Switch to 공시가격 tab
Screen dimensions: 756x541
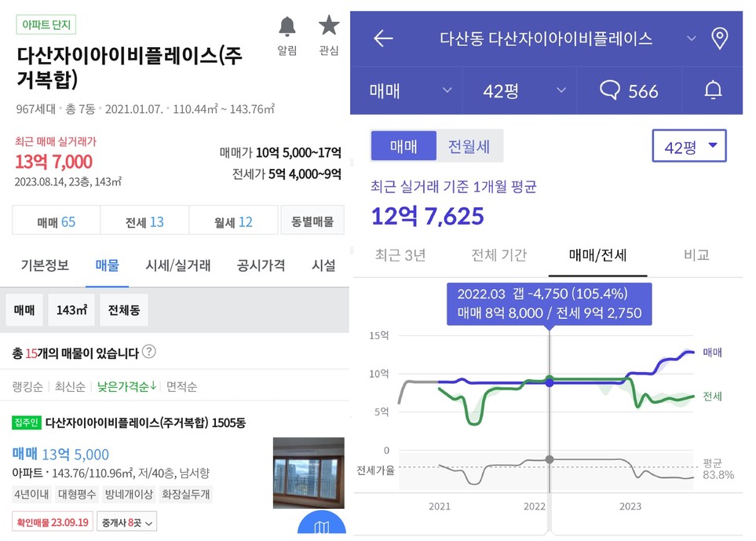261,265
